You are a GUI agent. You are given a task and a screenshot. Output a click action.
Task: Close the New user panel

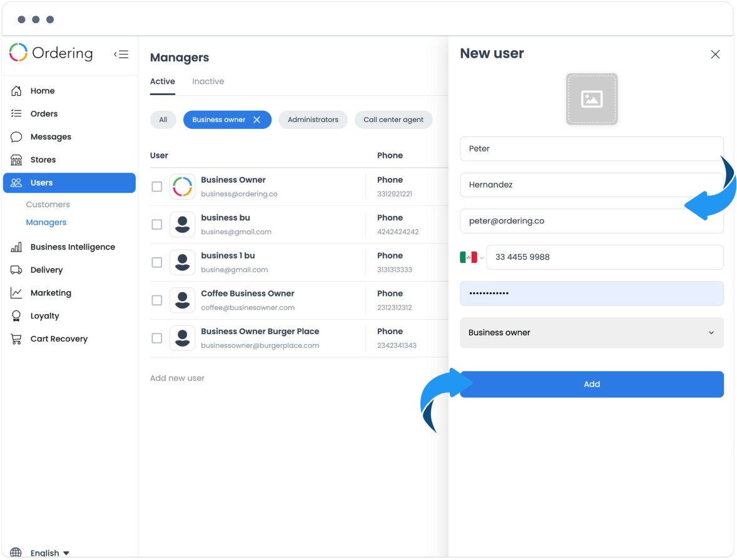(x=715, y=54)
